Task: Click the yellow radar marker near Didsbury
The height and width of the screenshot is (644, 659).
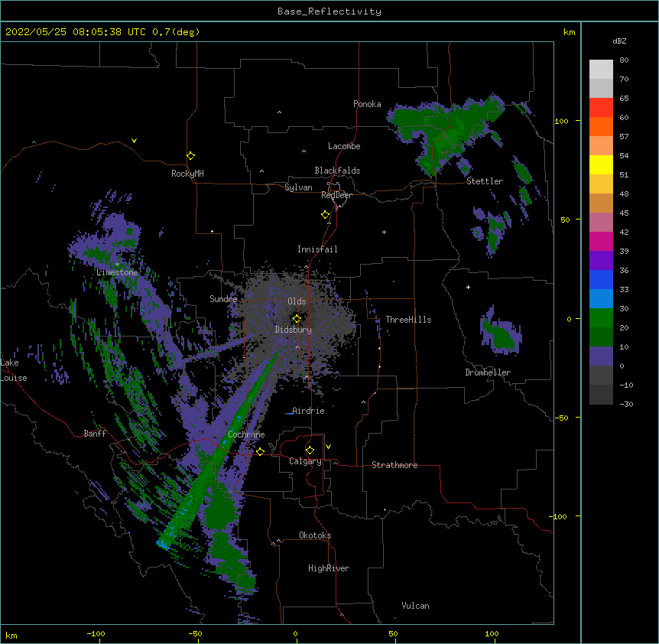Action: [297, 318]
